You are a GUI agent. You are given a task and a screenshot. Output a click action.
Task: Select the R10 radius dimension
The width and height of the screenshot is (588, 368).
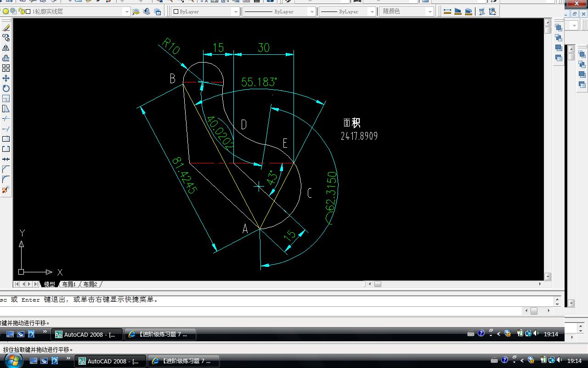171,46
